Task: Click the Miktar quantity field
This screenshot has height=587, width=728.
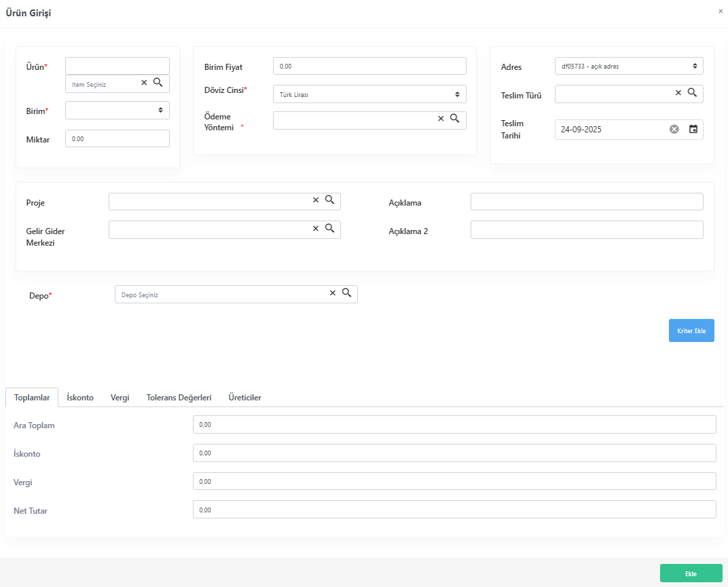Action: (117, 138)
